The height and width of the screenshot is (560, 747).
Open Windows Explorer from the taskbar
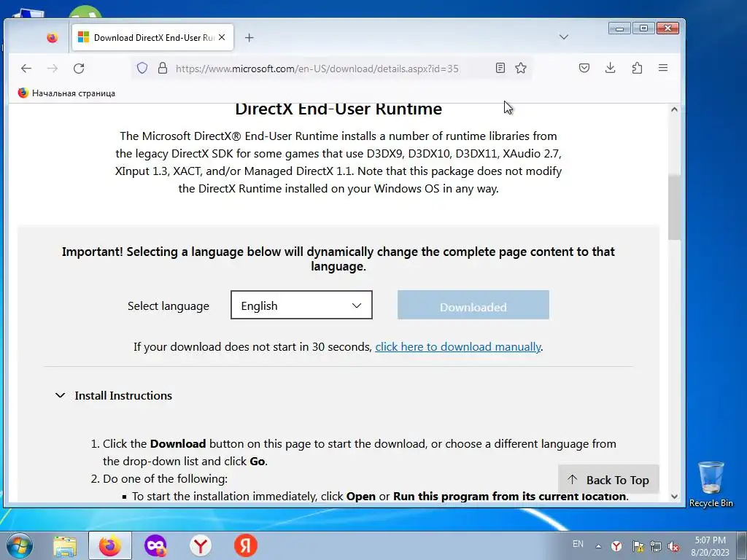[65, 545]
